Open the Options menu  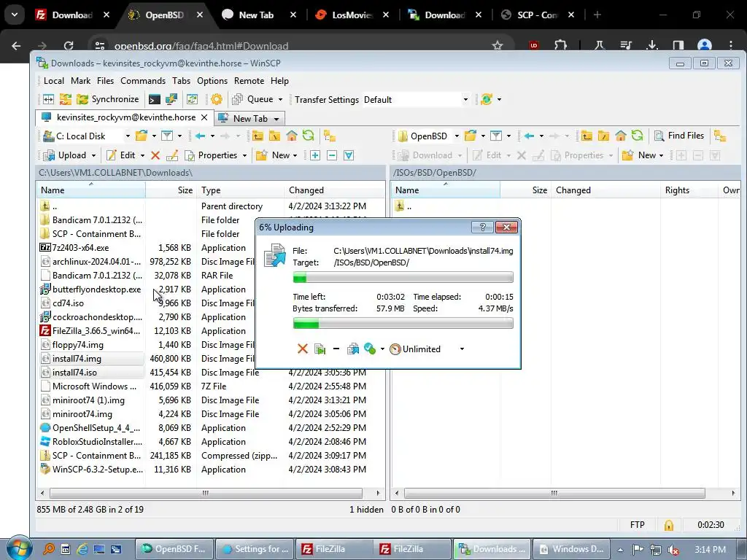pos(212,81)
